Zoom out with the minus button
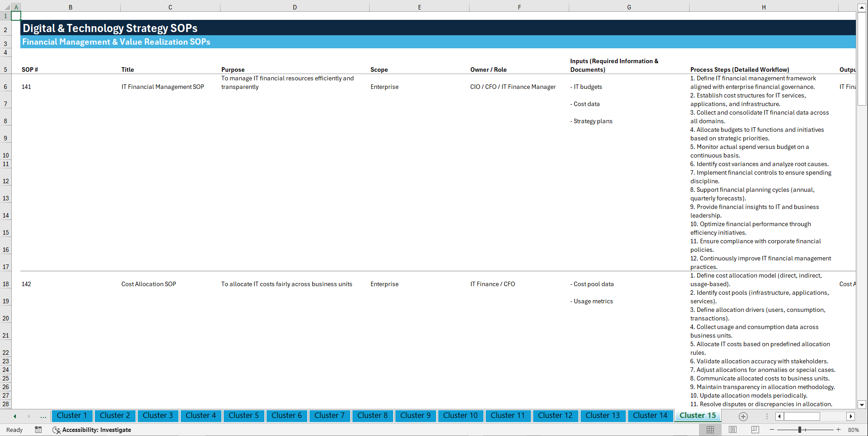 click(772, 430)
